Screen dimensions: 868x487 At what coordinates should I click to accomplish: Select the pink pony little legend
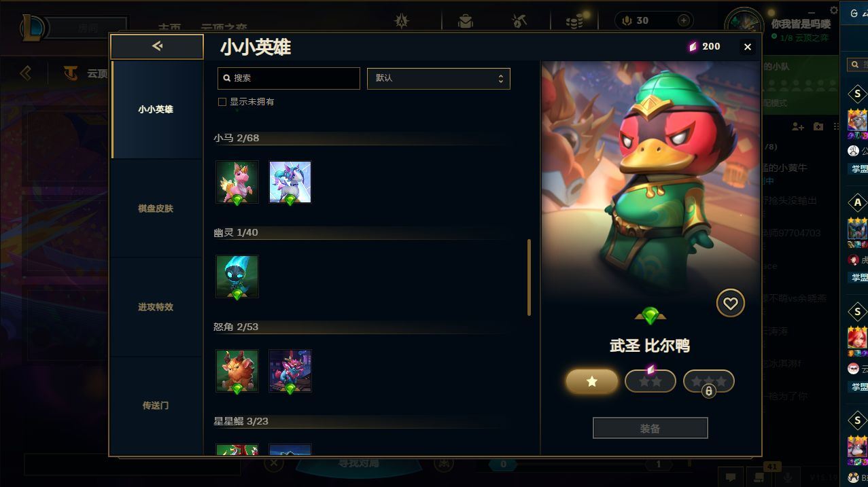coord(237,182)
